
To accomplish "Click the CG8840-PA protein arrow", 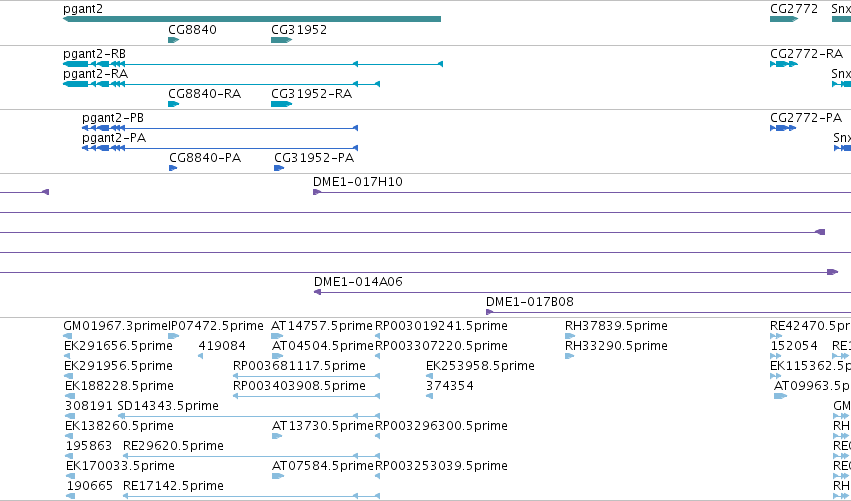I will tap(173, 168).
